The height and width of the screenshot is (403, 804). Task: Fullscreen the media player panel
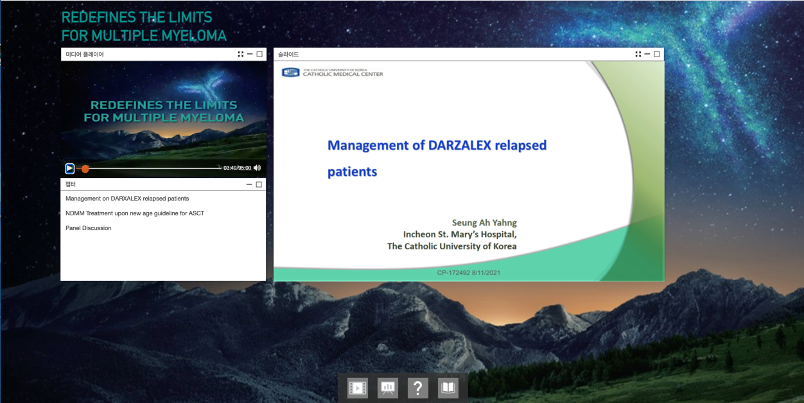pos(240,54)
